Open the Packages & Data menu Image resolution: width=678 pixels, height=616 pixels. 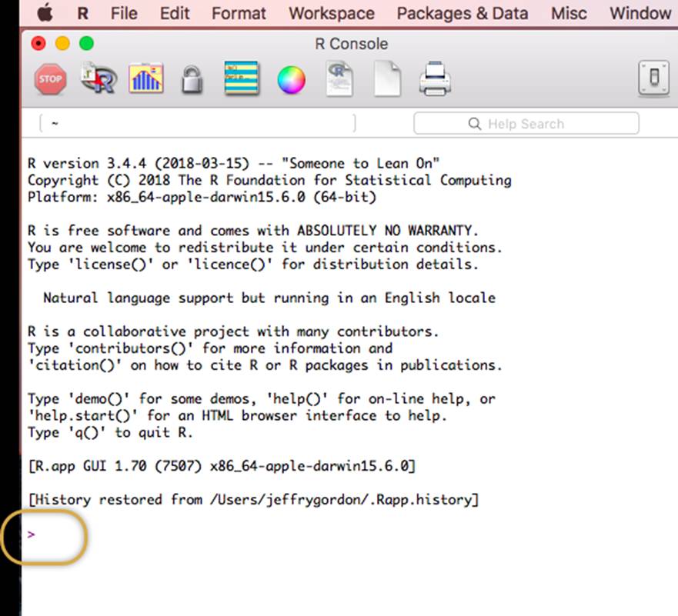pyautogui.click(x=463, y=13)
